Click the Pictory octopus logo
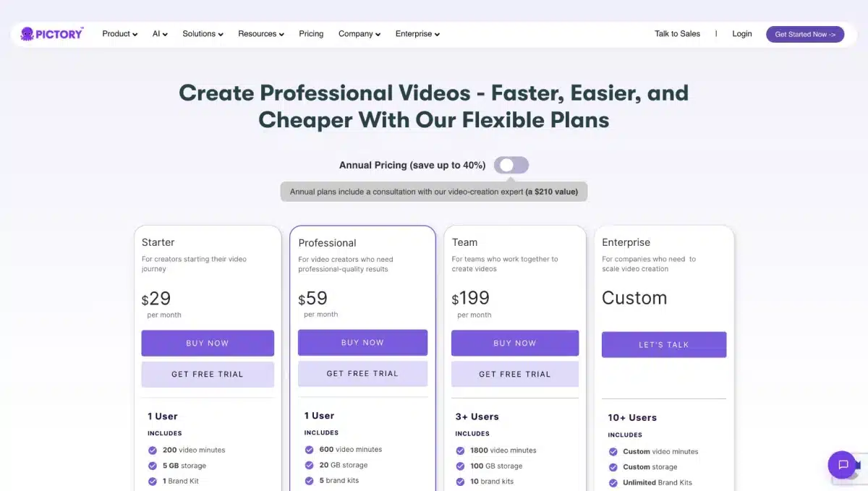The height and width of the screenshot is (491, 868). (52, 34)
